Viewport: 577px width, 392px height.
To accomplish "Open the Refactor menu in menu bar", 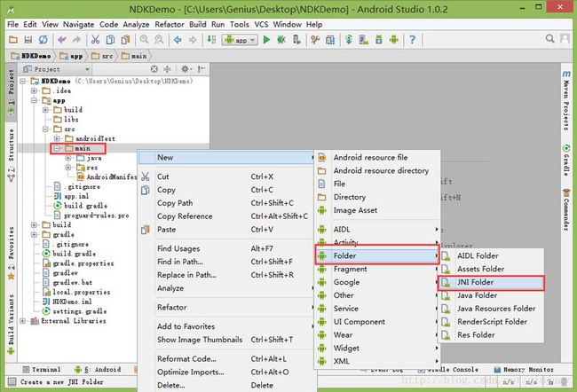I will point(171,24).
